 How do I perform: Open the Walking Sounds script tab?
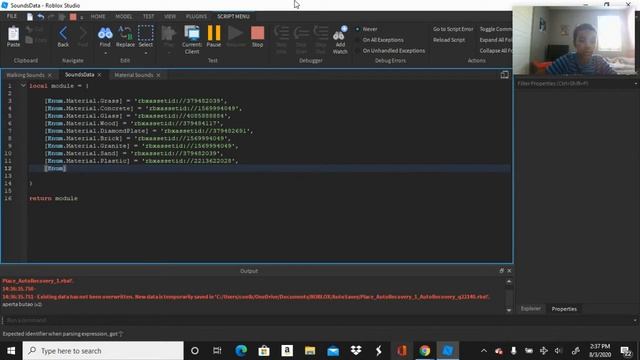click(25, 75)
